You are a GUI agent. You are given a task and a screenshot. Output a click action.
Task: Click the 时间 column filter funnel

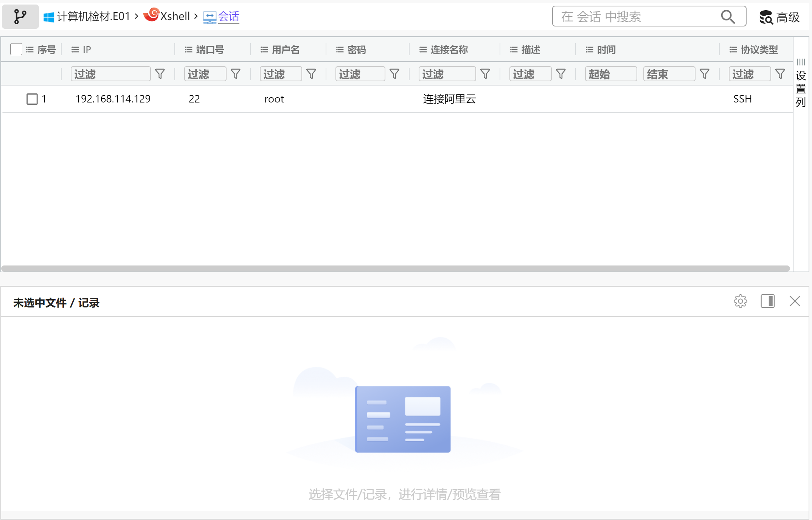coord(705,74)
